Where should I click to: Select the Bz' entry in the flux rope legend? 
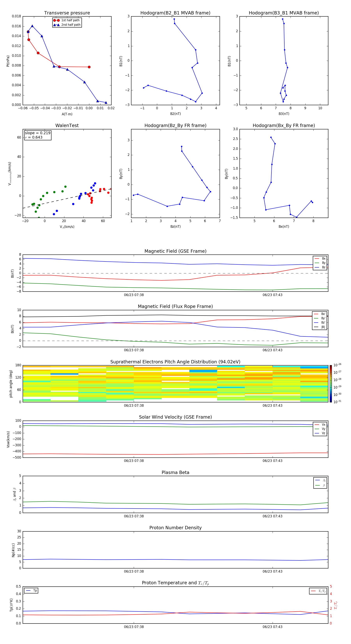click(320, 323)
